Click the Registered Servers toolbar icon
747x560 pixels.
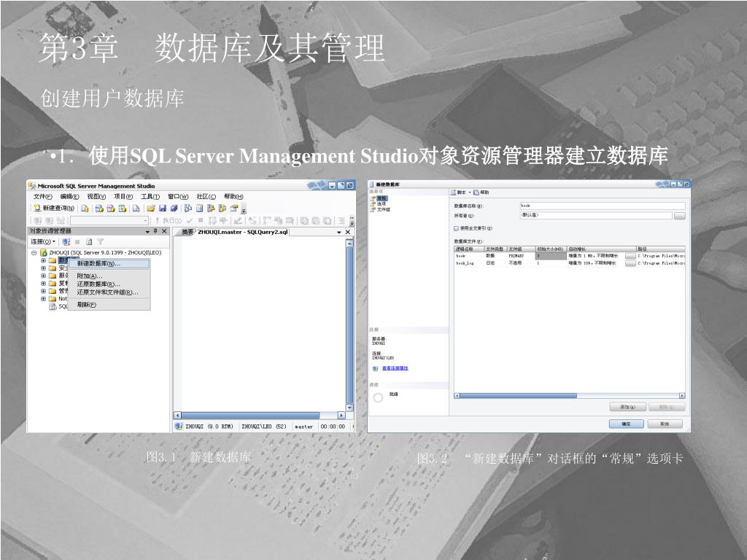click(x=187, y=208)
